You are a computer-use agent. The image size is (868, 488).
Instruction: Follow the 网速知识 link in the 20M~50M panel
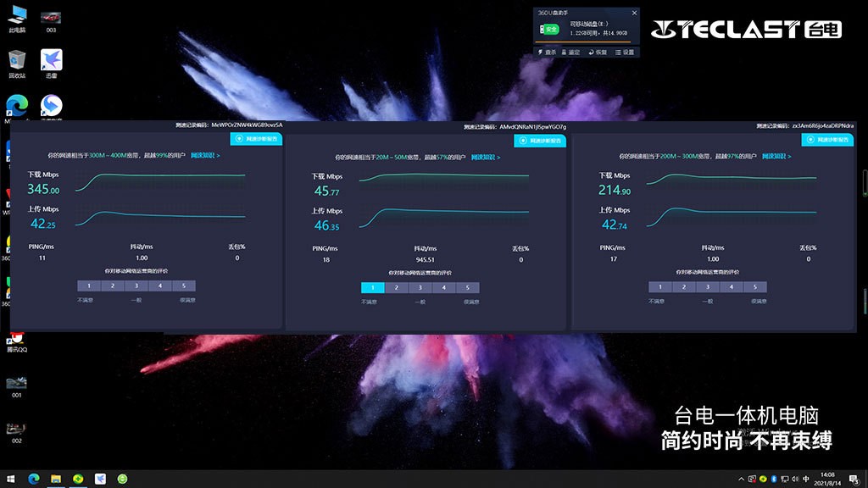pos(486,157)
